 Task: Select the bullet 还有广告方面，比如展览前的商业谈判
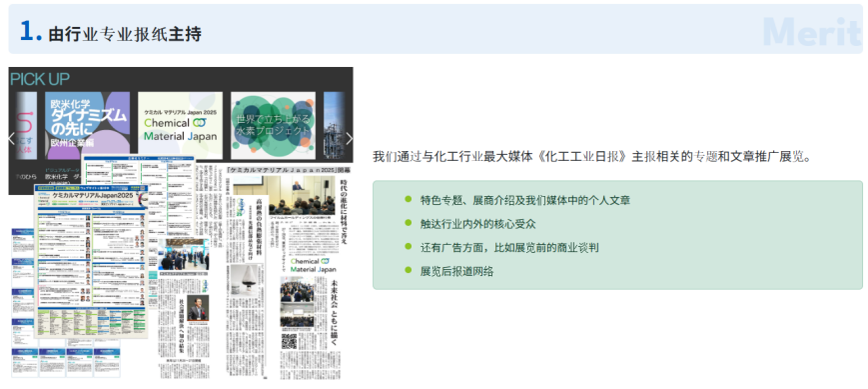point(509,248)
